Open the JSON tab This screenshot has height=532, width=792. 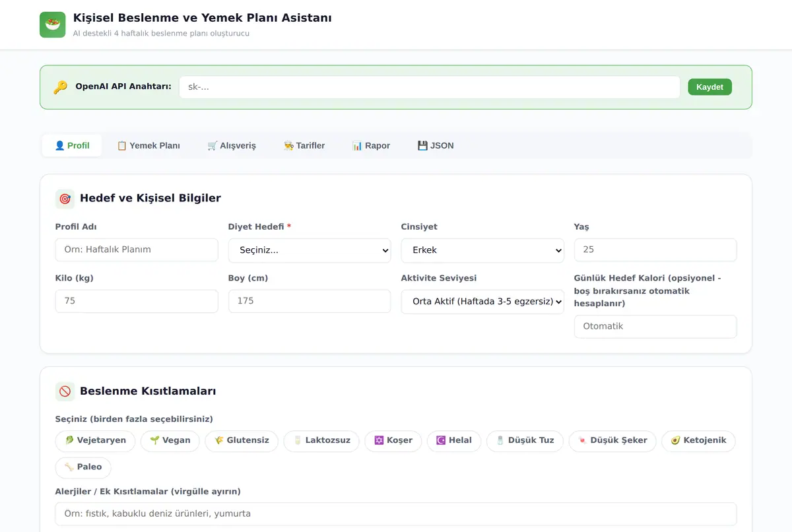pyautogui.click(x=436, y=146)
